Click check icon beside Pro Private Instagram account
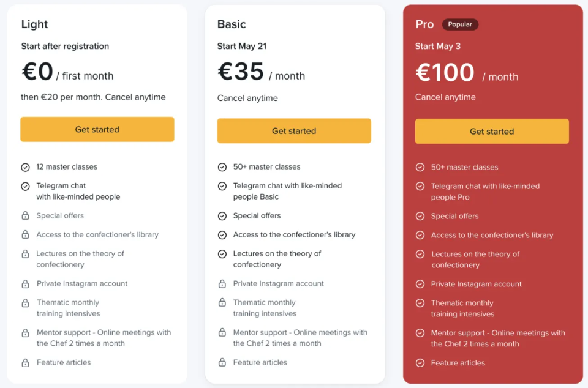 point(420,284)
